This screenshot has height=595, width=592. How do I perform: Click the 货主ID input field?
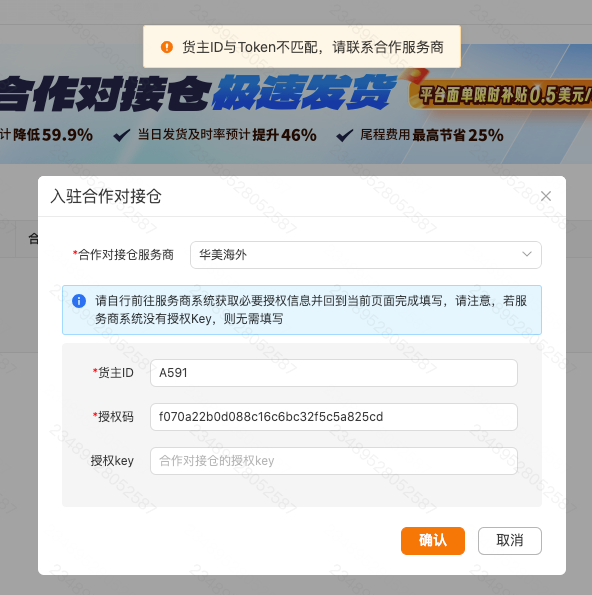(334, 373)
